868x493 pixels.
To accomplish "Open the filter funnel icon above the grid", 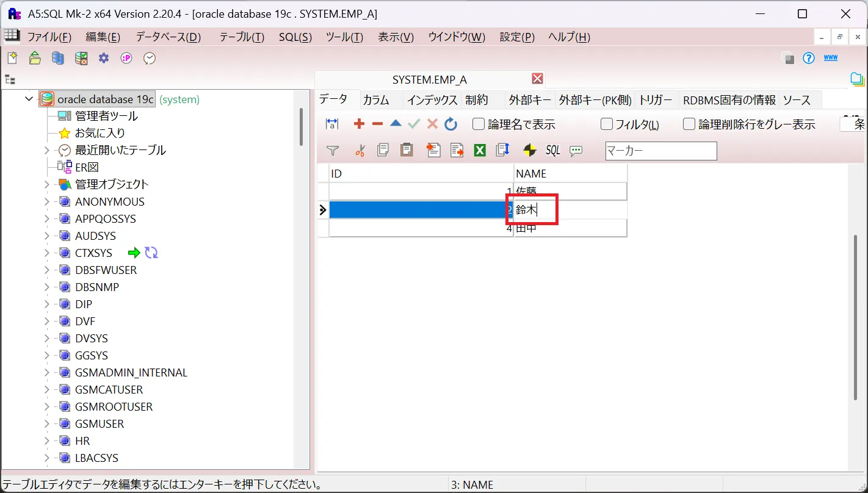I will click(333, 150).
